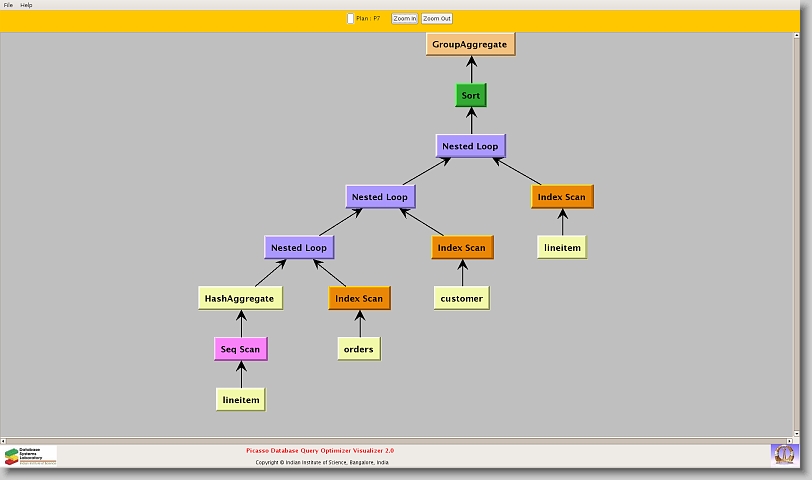Open the File menu
The height and width of the screenshot is (480, 812).
[x=8, y=5]
